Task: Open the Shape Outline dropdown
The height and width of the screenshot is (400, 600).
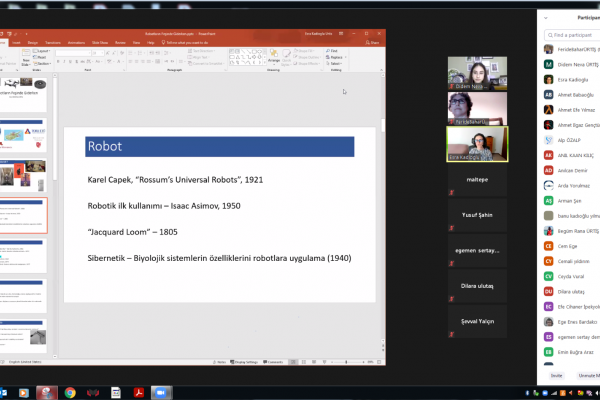Action: coord(307,57)
